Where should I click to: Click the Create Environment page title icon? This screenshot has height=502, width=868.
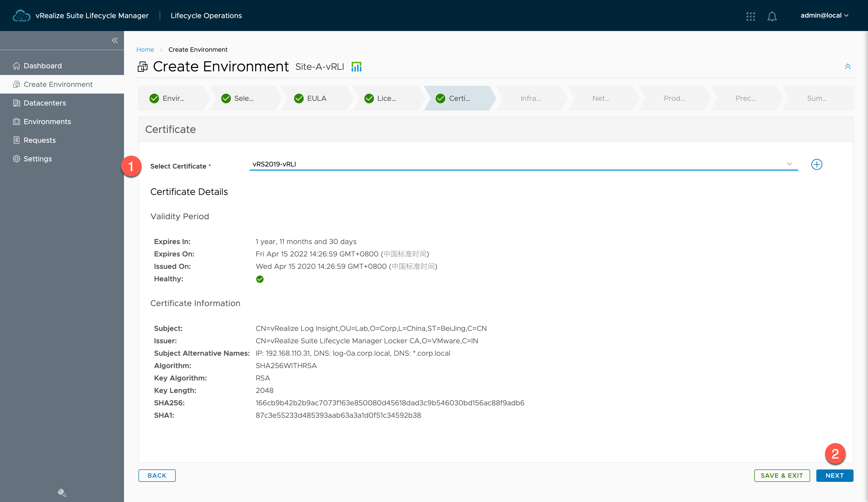click(143, 66)
